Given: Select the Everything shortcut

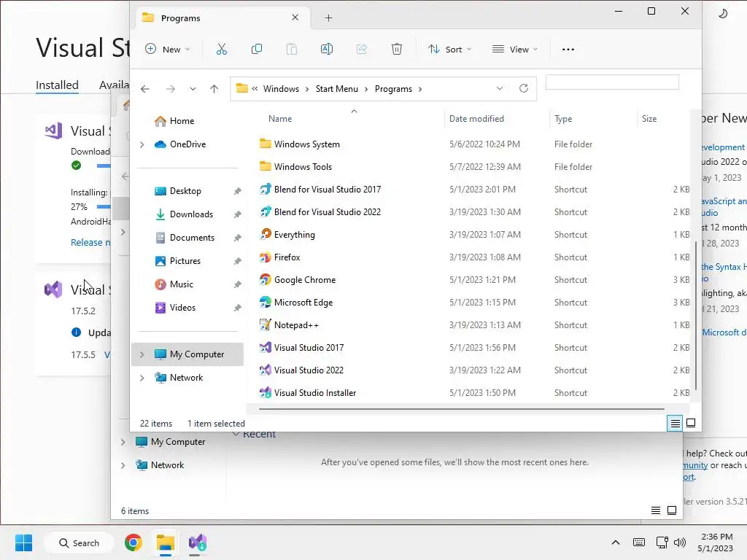Looking at the screenshot, I should [287, 235].
